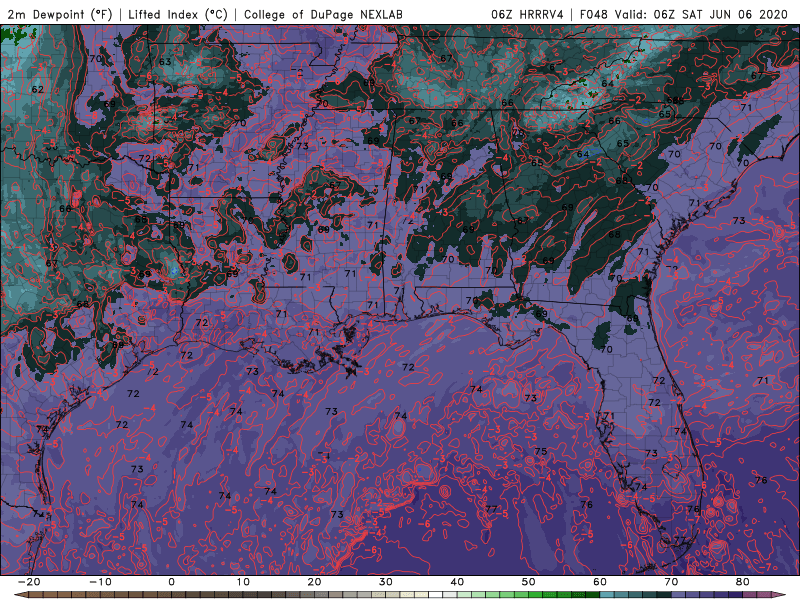The width and height of the screenshot is (800, 600).
Task: Click the 40 label on the color scale
Action: [457, 582]
